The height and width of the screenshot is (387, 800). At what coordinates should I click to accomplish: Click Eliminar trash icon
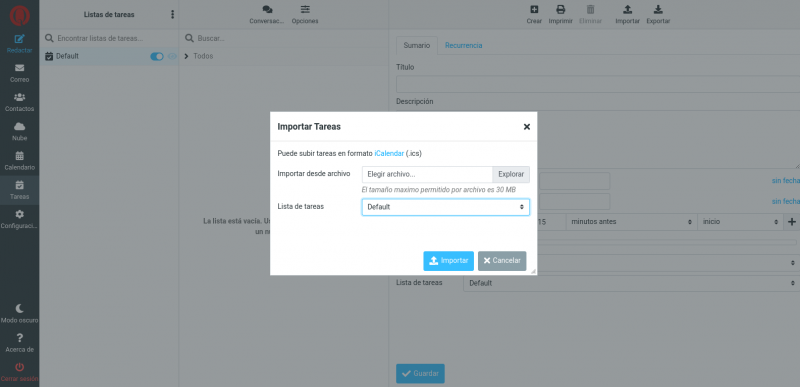click(x=590, y=14)
